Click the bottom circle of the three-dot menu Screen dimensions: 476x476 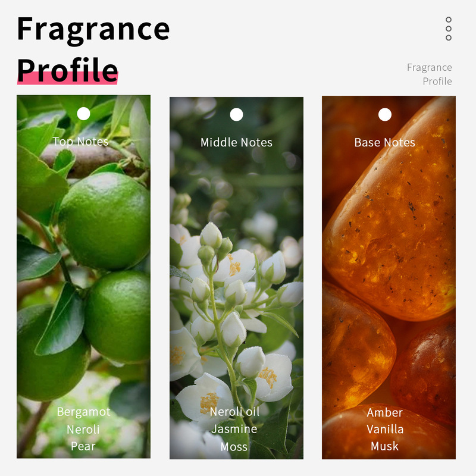[449, 37]
